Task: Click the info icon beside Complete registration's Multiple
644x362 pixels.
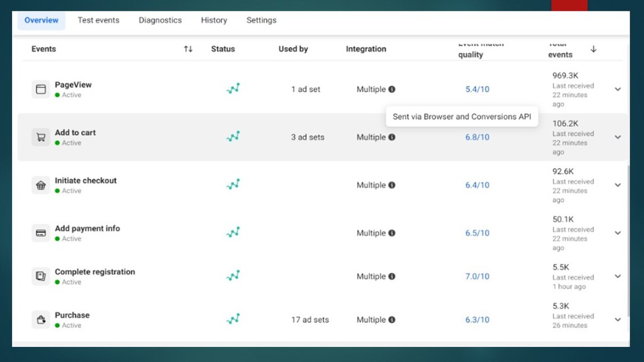Action: (392, 277)
